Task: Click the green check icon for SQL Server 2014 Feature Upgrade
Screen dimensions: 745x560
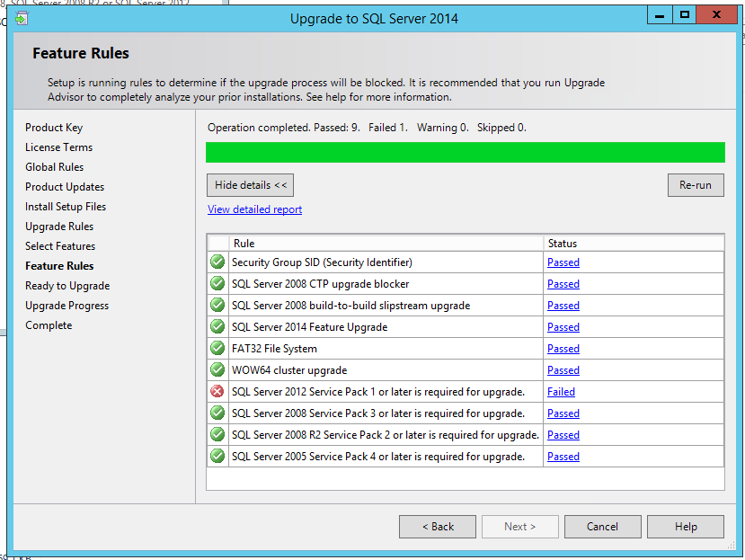Action: (217, 326)
